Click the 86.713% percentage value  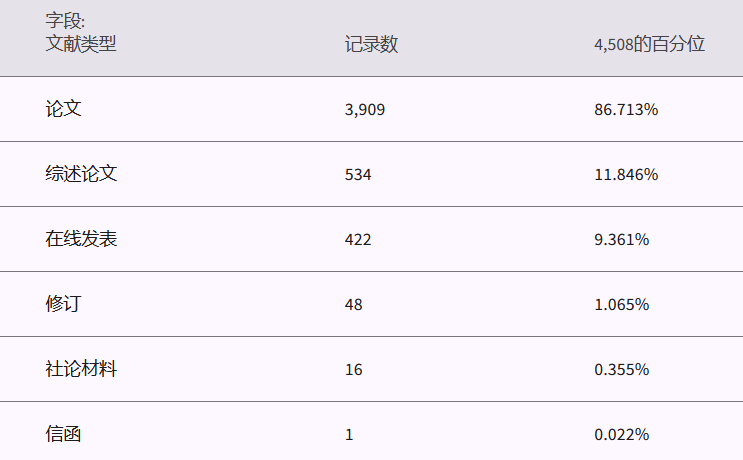[x=626, y=110]
